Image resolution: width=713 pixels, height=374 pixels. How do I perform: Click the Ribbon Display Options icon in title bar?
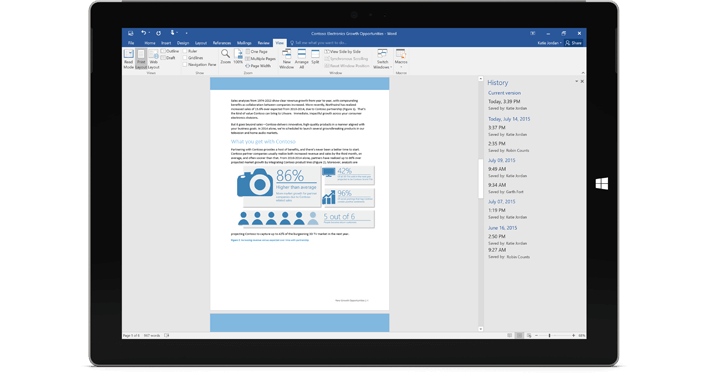click(532, 33)
